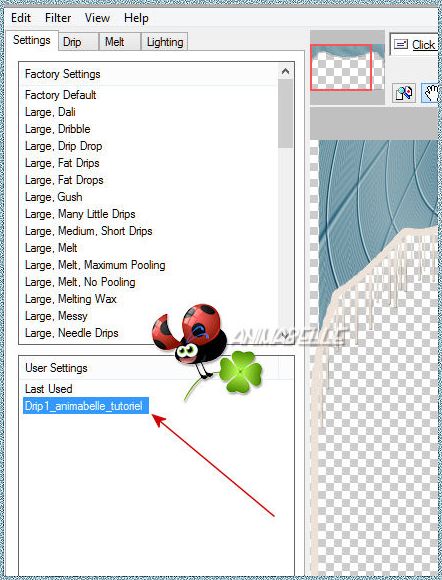The image size is (442, 580).
Task: Open the View menu
Action: (97, 18)
